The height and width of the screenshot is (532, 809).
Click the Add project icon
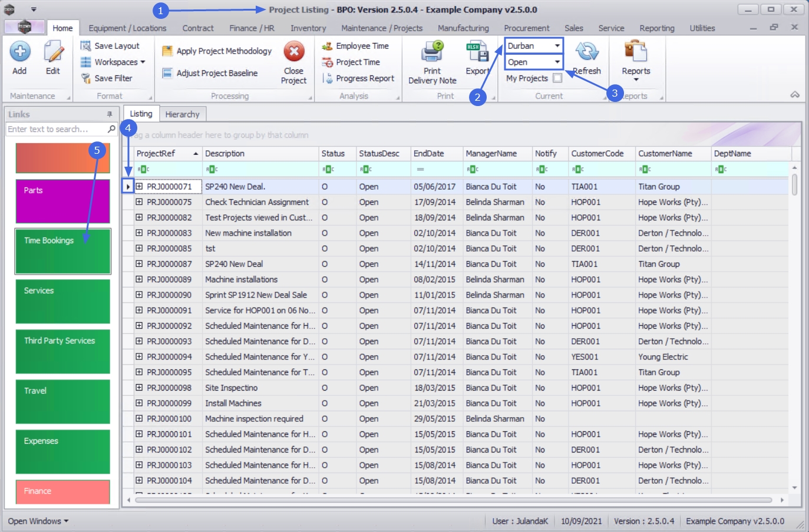coord(19,52)
